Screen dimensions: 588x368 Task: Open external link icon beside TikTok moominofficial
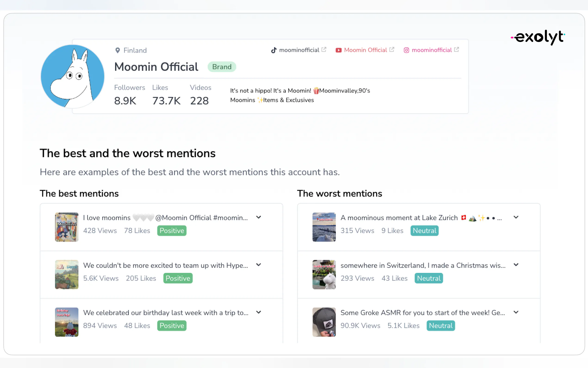(324, 50)
